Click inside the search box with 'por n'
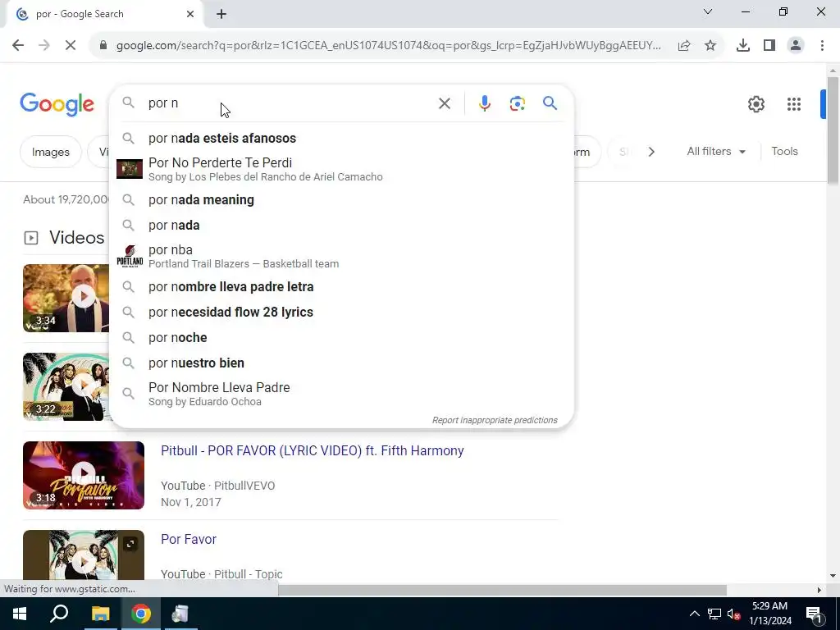The height and width of the screenshot is (630, 840). (x=290, y=103)
